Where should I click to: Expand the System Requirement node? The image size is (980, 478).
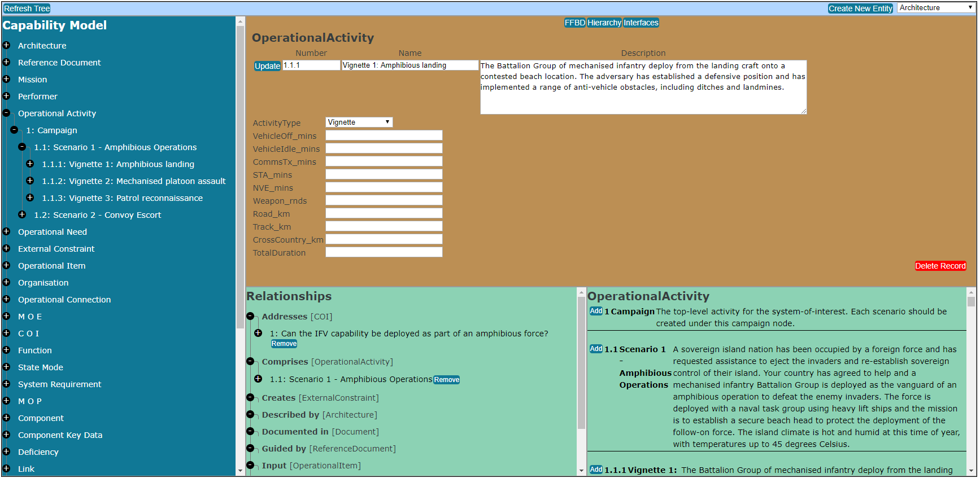pyautogui.click(x=6, y=384)
